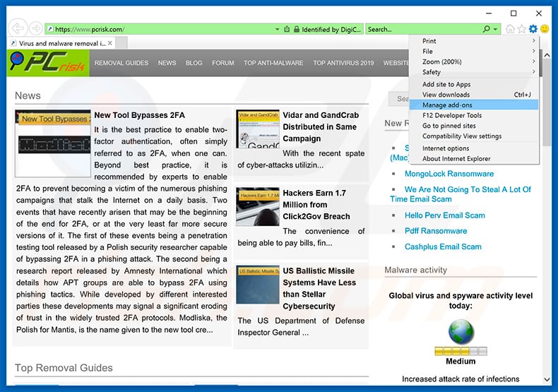
Task: Click scrollbar down arrow
Action: [x=547, y=379]
